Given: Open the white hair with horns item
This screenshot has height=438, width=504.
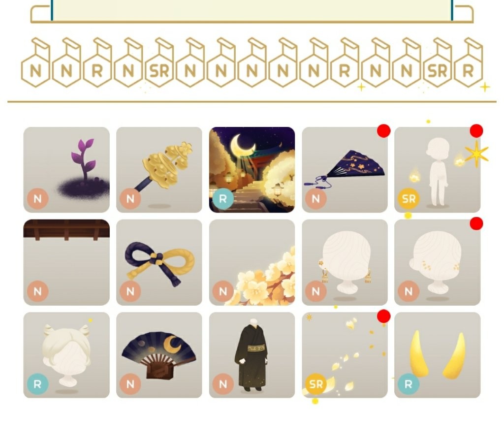Looking at the screenshot, I should click(x=66, y=355).
